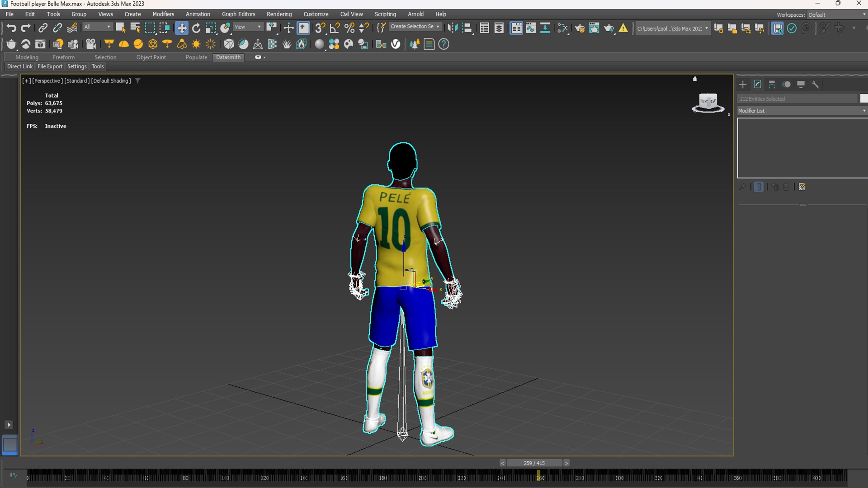
Task: Toggle Window/Crossing selection mode
Action: click(165, 28)
